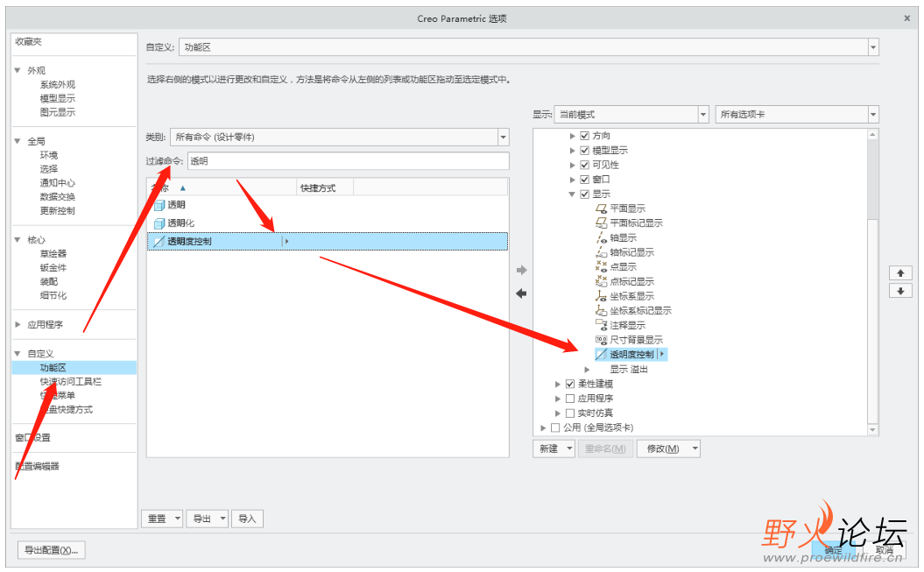Uncheck the 柔性建模 tab checkbox

click(570, 384)
